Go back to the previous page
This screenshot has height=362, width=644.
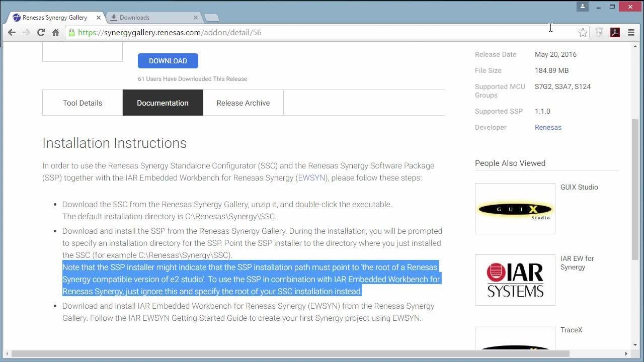(x=12, y=33)
